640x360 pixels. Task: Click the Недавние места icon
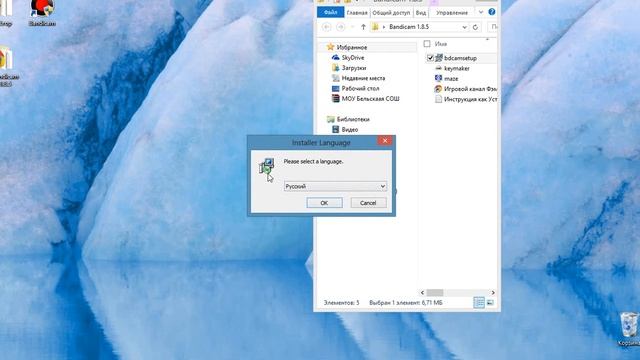pyautogui.click(x=336, y=78)
